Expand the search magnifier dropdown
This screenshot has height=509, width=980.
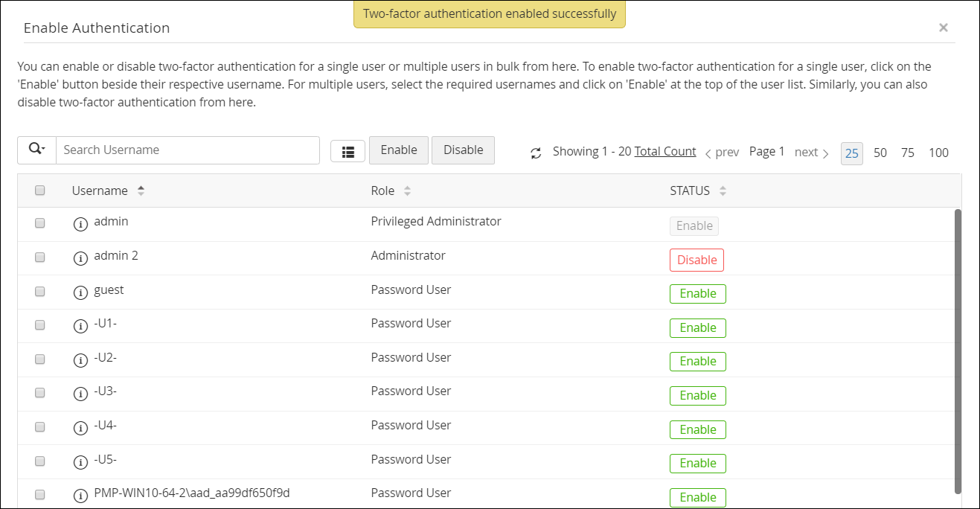pos(36,150)
